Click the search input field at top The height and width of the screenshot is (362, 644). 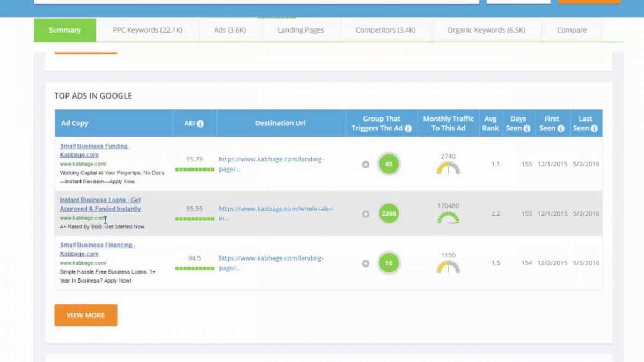click(257, 2)
